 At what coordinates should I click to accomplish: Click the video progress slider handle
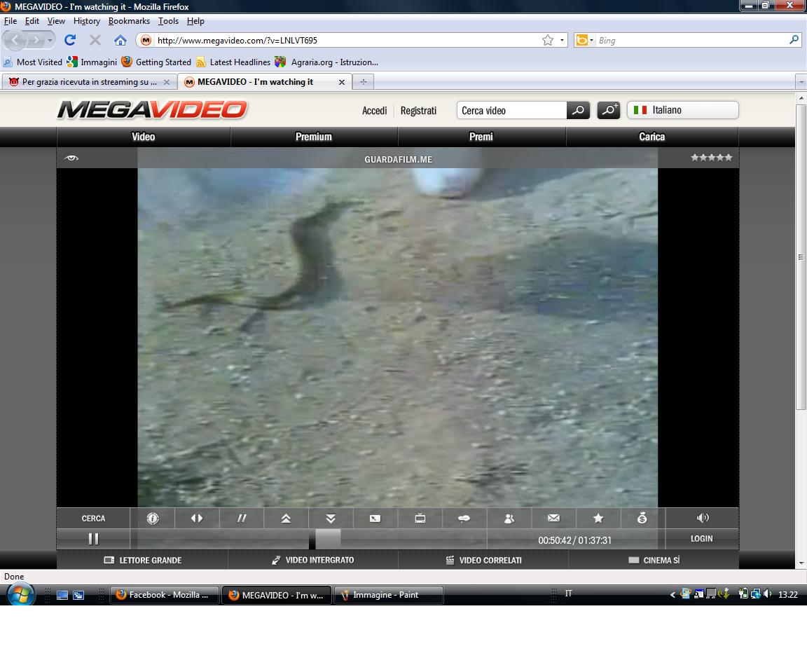[328, 539]
